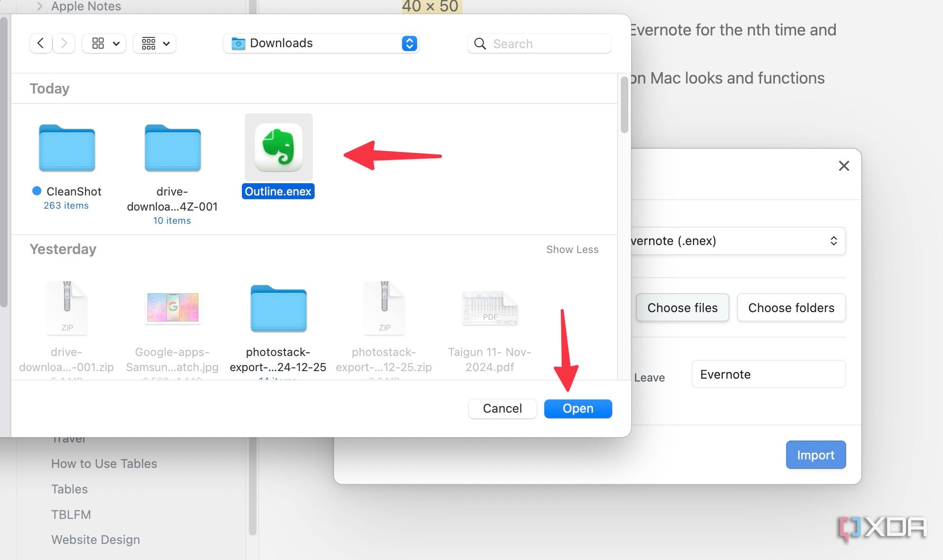Click the back navigation arrow
This screenshot has width=943, height=560.
tap(41, 43)
